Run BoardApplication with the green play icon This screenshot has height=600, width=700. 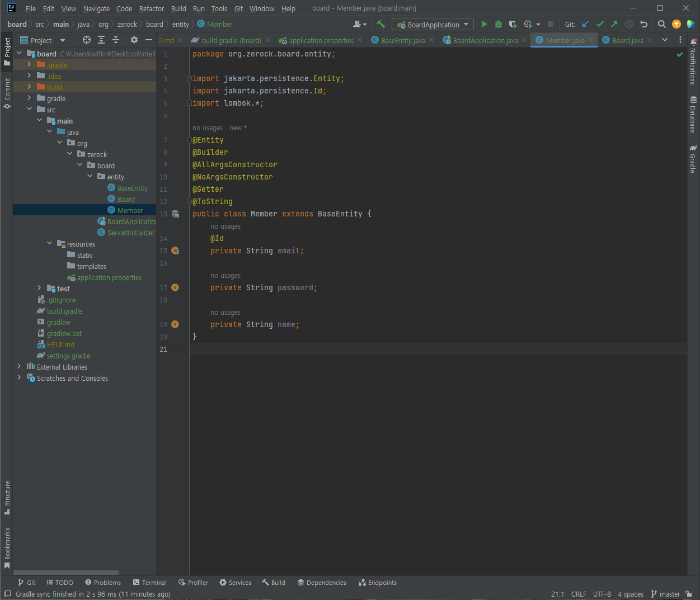pos(484,24)
